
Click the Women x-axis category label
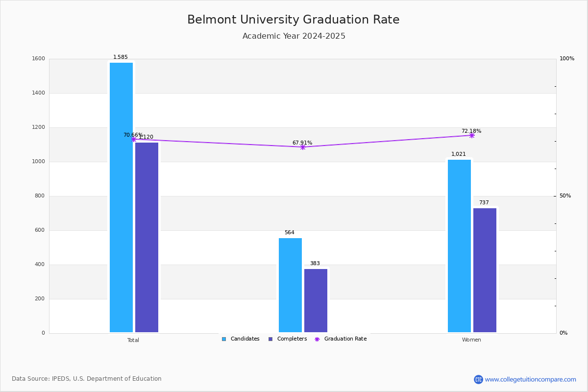coord(471,340)
